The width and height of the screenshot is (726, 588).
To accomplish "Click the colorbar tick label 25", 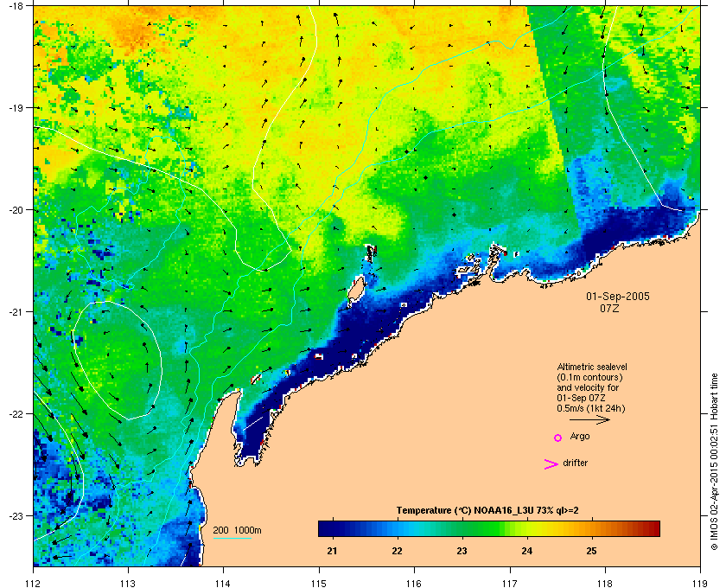I will click(x=592, y=552).
